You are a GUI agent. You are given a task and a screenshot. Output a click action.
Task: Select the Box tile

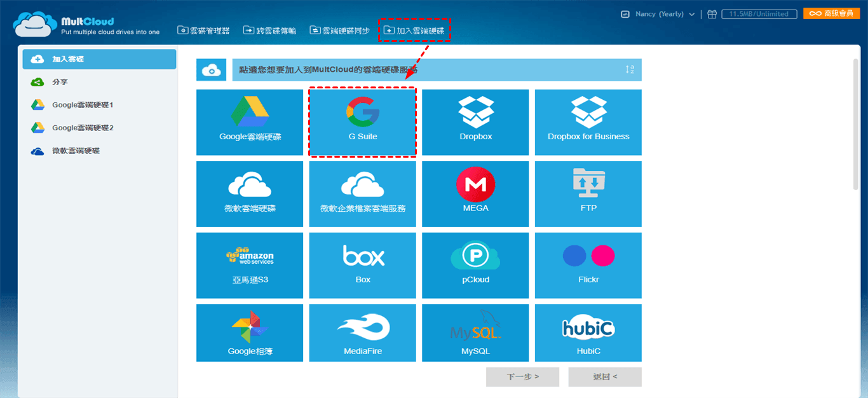(x=363, y=266)
